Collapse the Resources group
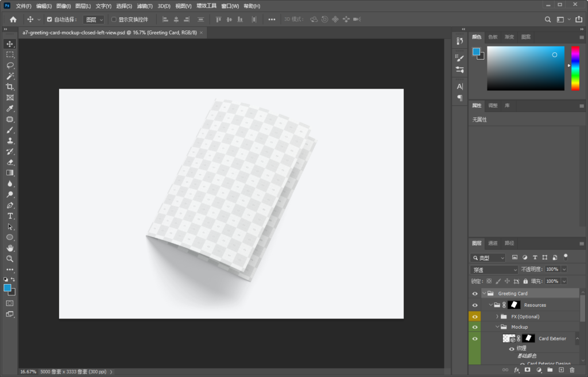This screenshot has height=377, width=588. (490, 305)
